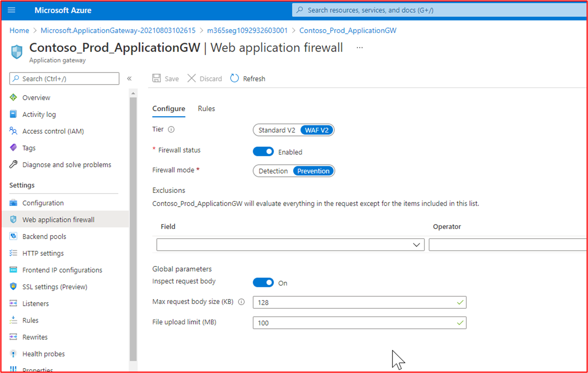Set firewall mode to Prevention

click(x=313, y=171)
